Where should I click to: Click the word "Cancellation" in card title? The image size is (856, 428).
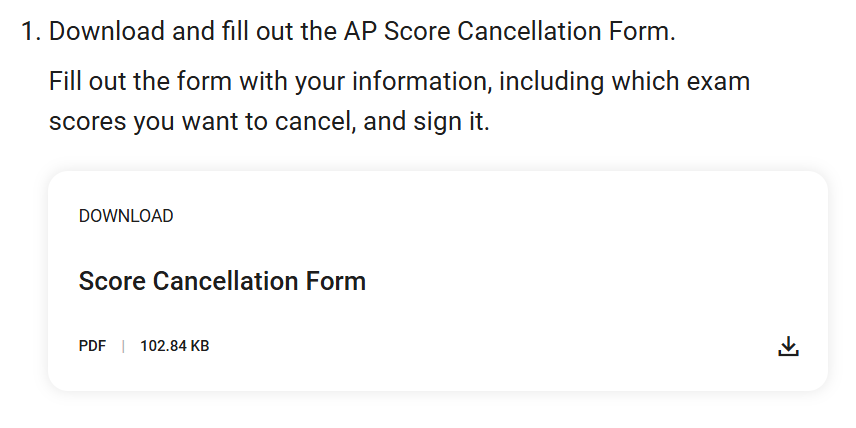click(x=225, y=281)
